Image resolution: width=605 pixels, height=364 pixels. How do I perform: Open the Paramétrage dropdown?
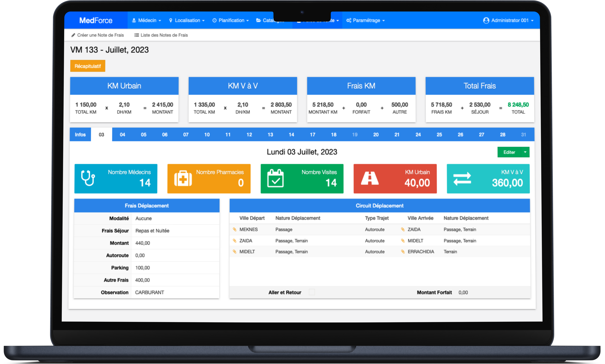pos(365,20)
